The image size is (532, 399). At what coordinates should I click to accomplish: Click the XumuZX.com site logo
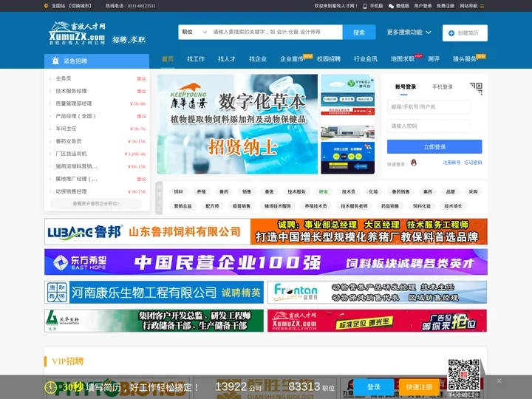click(x=78, y=33)
